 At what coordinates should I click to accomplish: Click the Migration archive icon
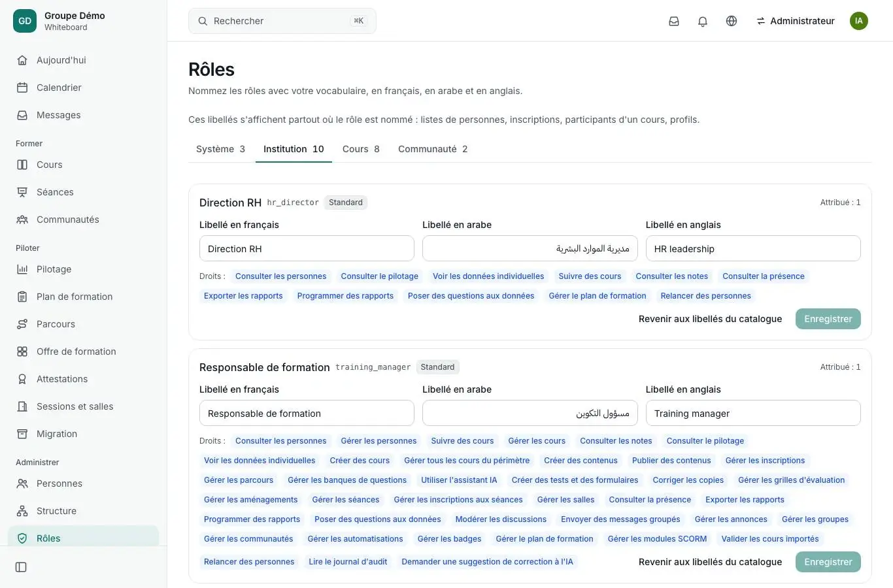22,434
